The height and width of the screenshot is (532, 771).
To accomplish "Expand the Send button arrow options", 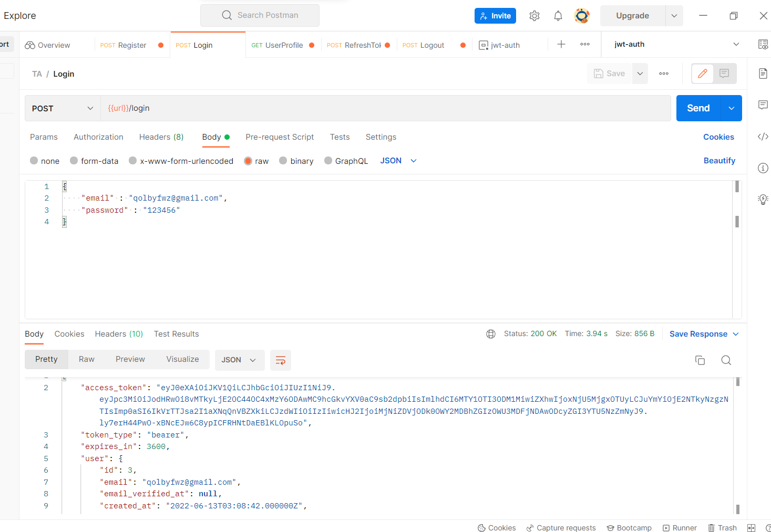I will tap(732, 108).
